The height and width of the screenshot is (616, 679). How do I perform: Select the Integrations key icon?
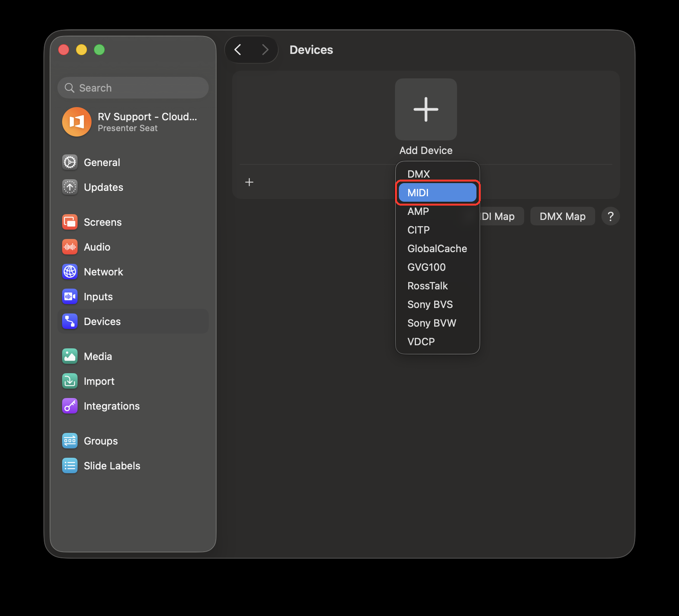click(x=70, y=406)
